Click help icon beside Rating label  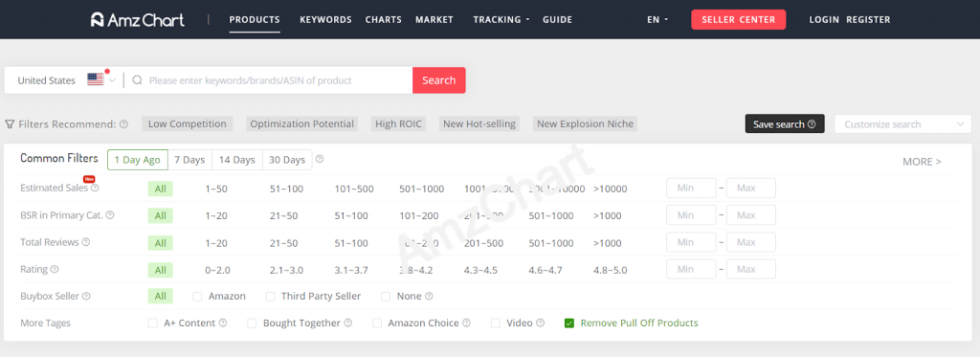pyautogui.click(x=55, y=270)
